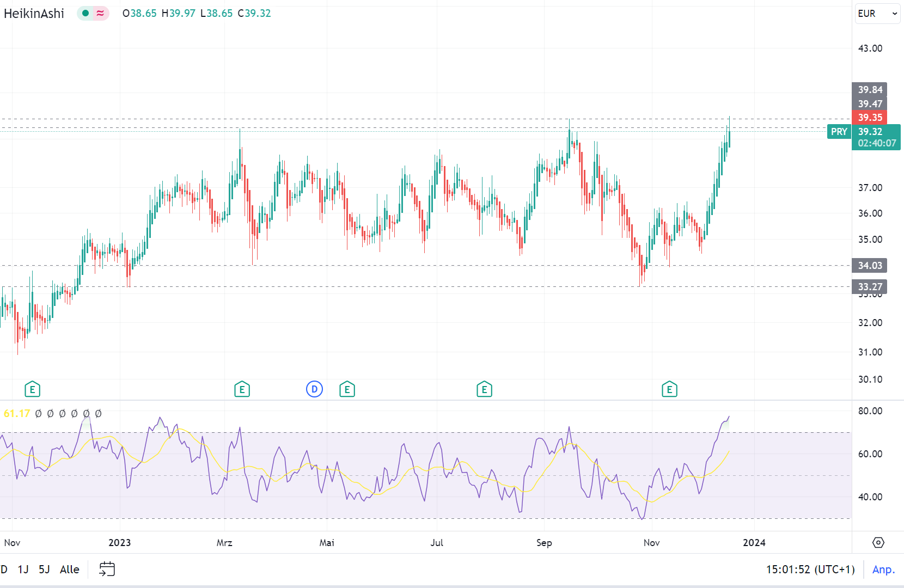Toggle the green market status dot
Screen dimensions: 904x588
tap(85, 13)
